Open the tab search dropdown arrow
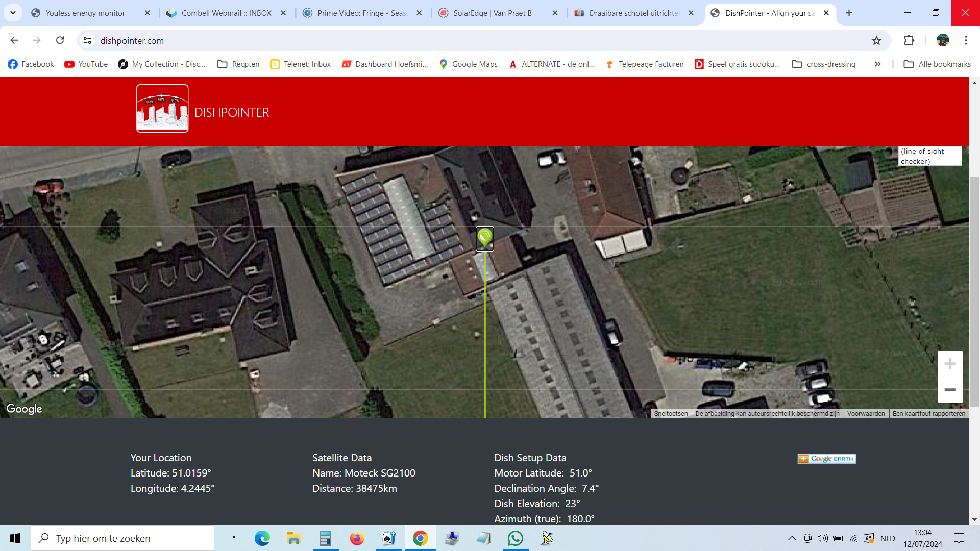Screen dimensions: 980x551 (x=13, y=13)
